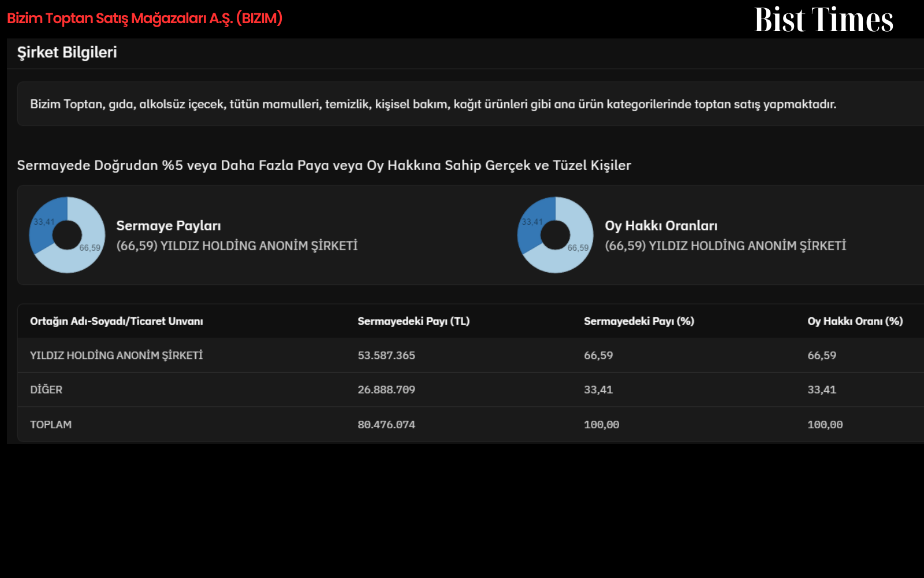Screen dimensions: 924x578
Task: Click the Sermaye Payları donut chart
Action: coord(67,235)
